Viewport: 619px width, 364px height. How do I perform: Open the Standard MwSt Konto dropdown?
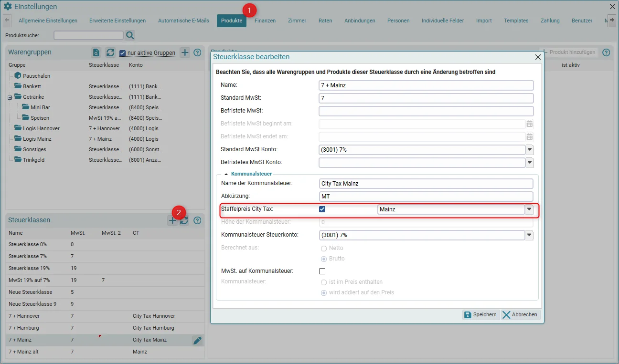[530, 150]
